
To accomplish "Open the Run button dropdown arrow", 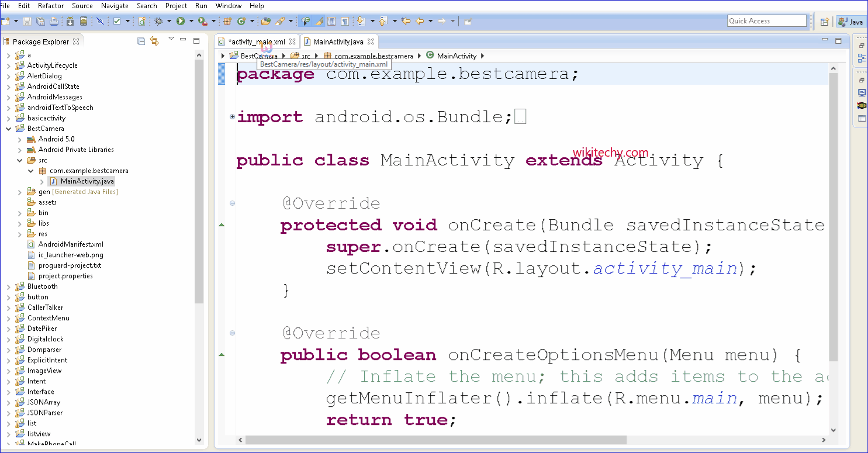I will (191, 21).
